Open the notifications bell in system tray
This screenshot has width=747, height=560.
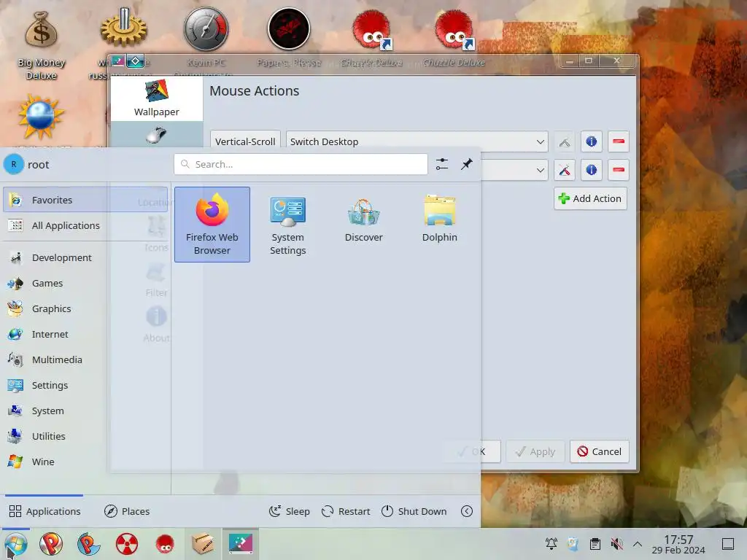point(551,544)
